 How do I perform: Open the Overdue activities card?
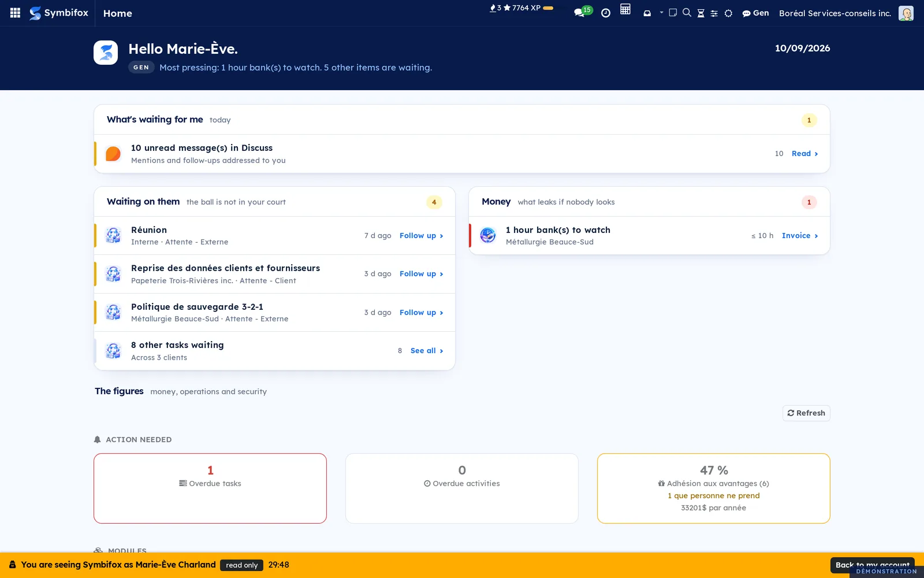(x=462, y=488)
